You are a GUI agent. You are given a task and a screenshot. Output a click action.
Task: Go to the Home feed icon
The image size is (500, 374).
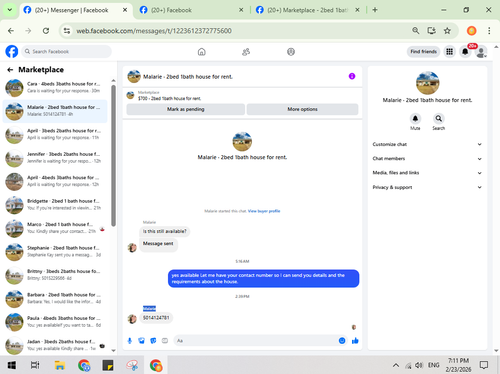click(x=202, y=52)
